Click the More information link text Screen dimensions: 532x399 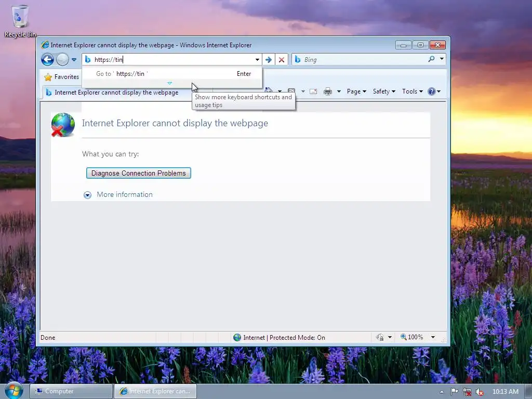pos(125,194)
